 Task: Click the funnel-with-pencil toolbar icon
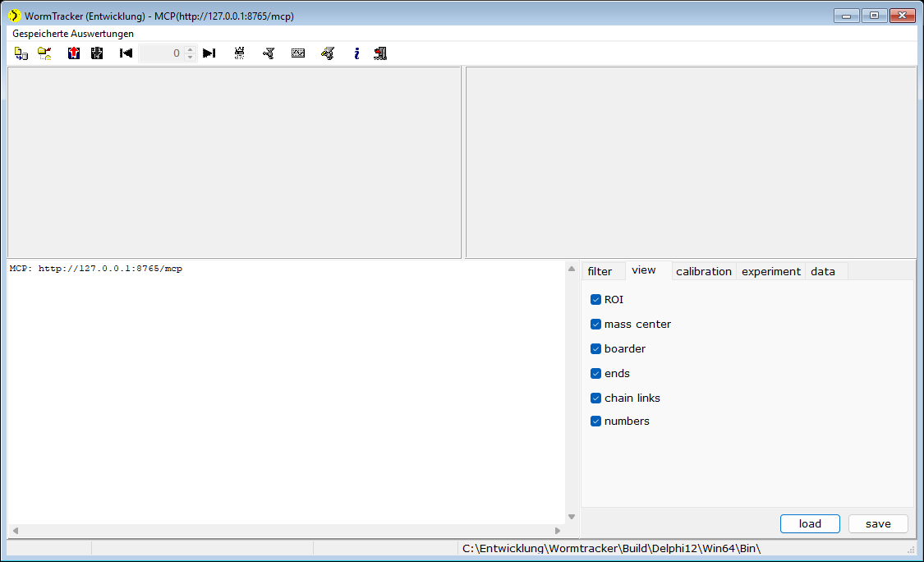tap(328, 53)
